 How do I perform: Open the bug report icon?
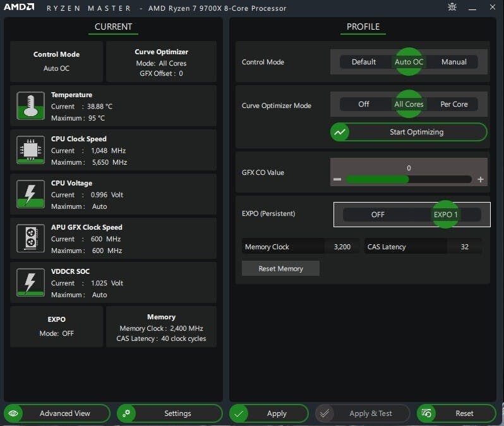click(x=452, y=7)
